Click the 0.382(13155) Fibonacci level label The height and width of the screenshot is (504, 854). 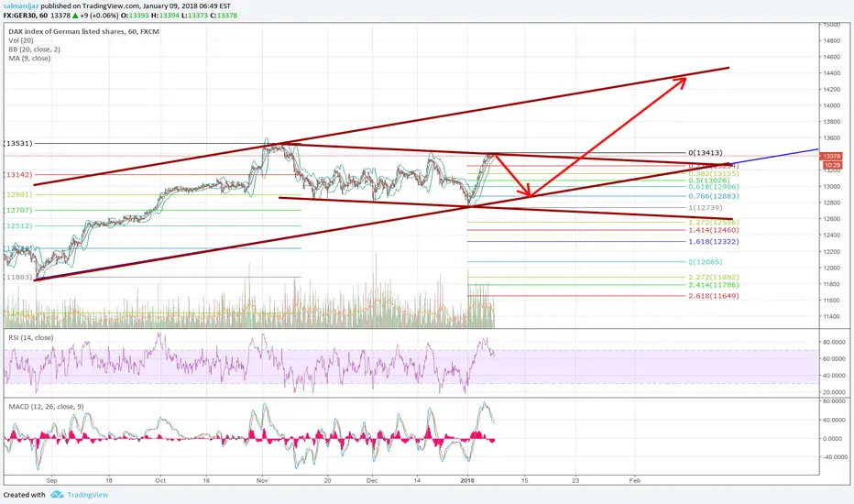(714, 173)
